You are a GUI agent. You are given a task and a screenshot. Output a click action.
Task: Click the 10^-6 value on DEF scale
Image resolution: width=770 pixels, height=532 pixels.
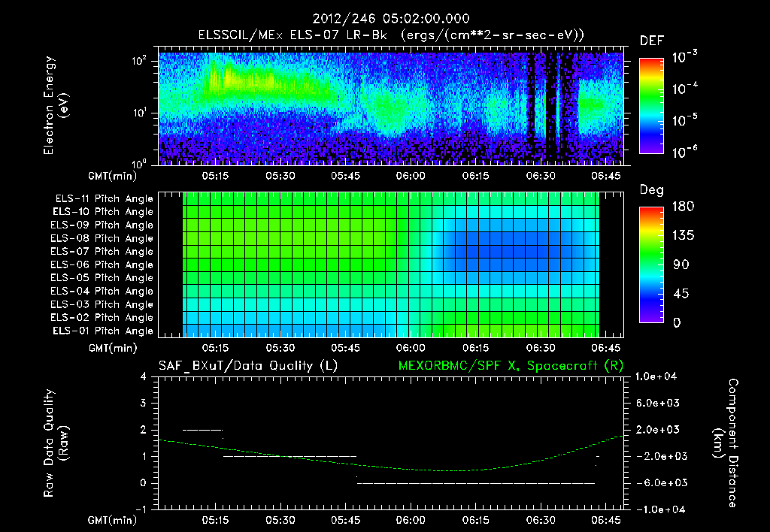pyautogui.click(x=684, y=152)
